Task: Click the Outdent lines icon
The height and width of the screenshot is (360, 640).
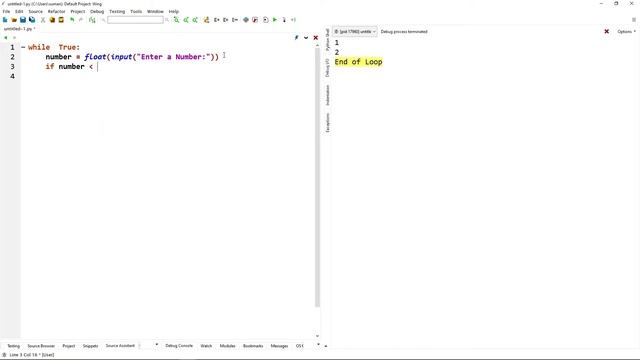Action: [226, 20]
